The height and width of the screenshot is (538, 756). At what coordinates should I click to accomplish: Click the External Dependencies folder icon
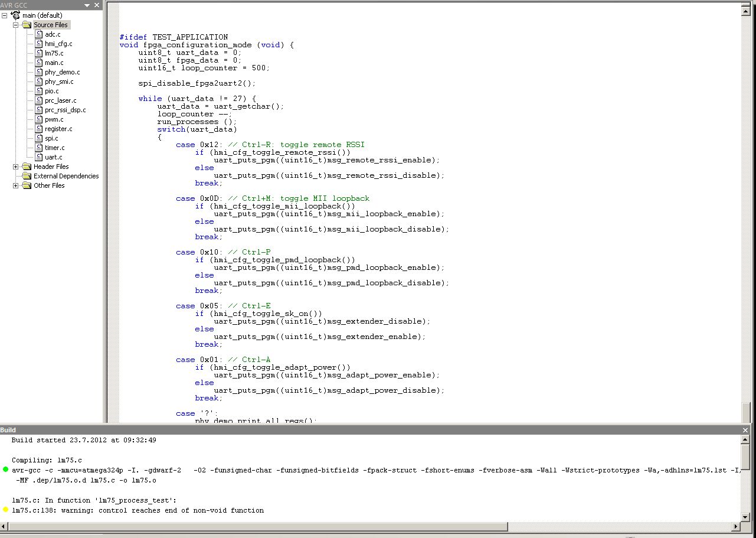click(27, 176)
